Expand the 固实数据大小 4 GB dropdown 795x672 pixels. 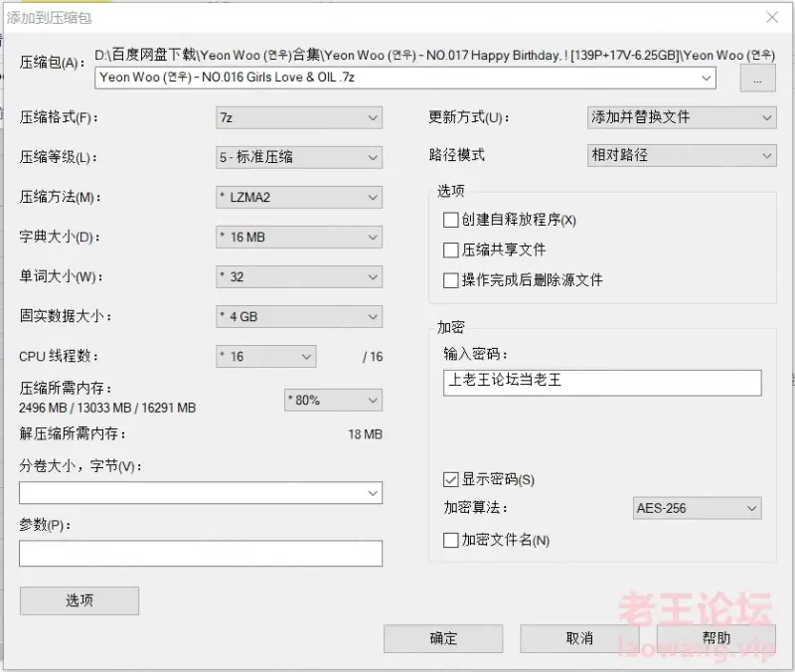tap(299, 316)
